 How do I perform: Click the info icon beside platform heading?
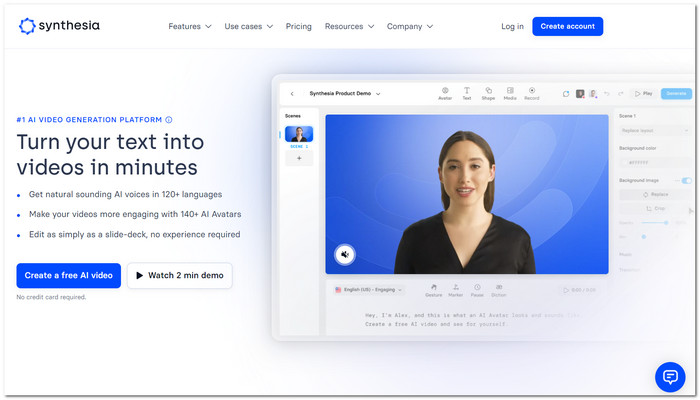[x=169, y=120]
